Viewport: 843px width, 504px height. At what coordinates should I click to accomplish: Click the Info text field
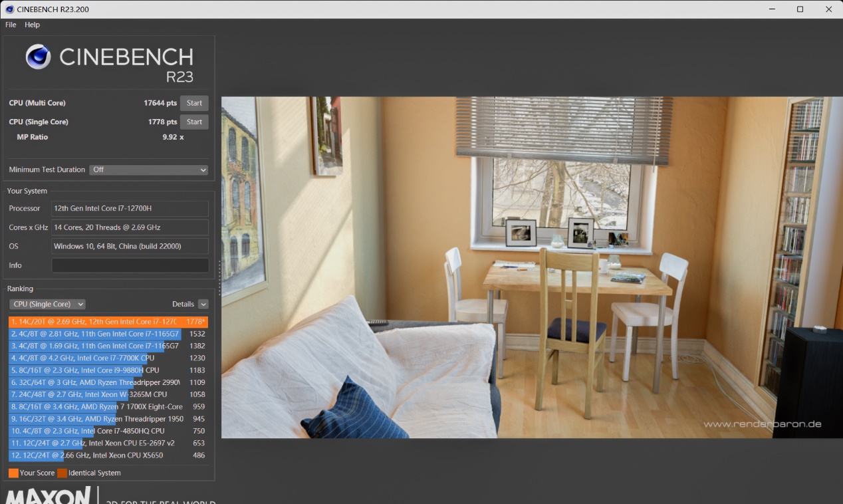(130, 265)
